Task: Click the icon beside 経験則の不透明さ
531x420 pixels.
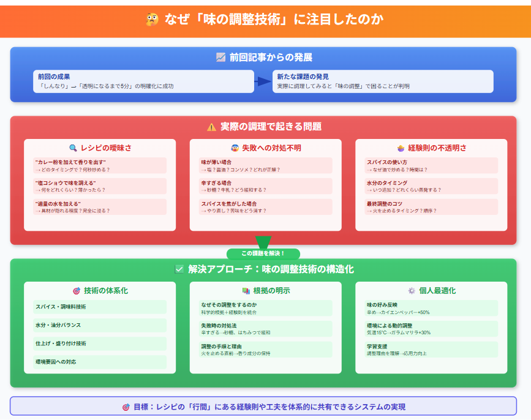Action: 401,148
